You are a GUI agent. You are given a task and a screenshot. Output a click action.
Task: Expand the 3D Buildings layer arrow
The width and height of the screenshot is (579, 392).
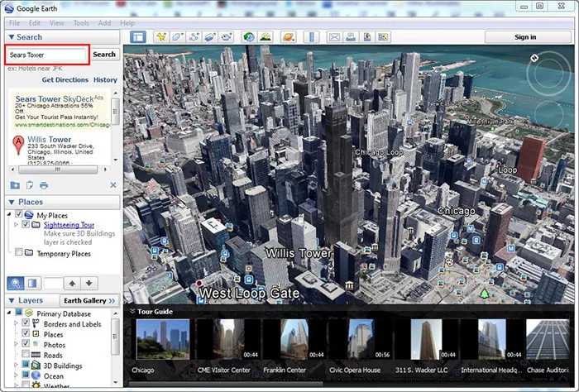click(16, 365)
